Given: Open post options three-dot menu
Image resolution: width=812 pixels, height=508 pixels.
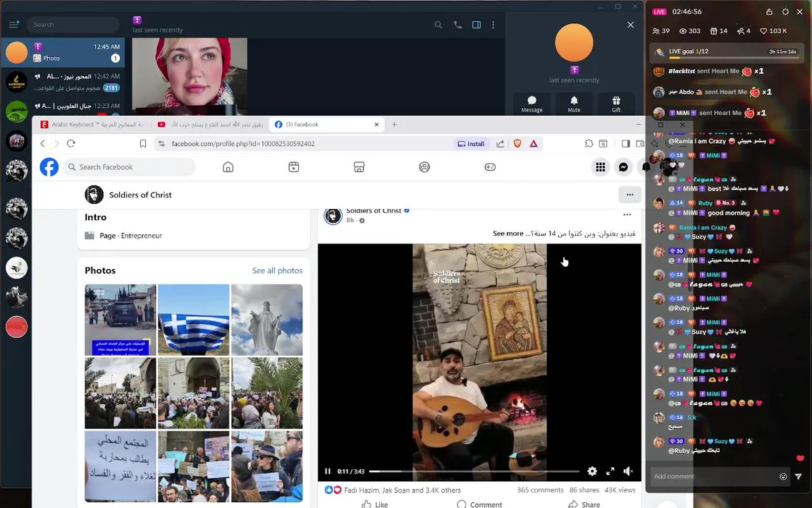Looking at the screenshot, I should point(627,214).
